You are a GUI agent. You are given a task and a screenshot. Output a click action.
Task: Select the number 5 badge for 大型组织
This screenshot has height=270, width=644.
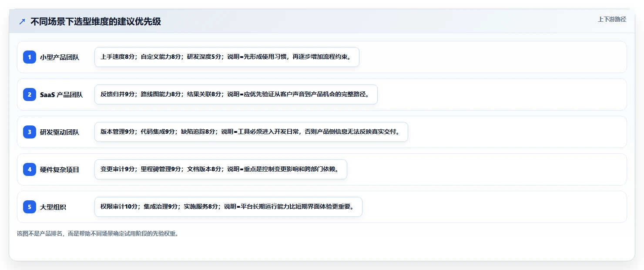(x=30, y=207)
